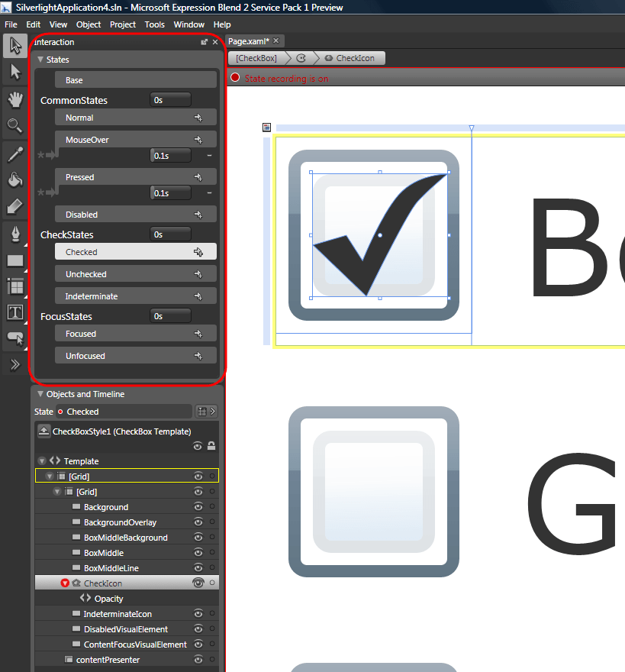Toggle visibility of the Background layer
This screenshot has width=625, height=672.
point(198,506)
